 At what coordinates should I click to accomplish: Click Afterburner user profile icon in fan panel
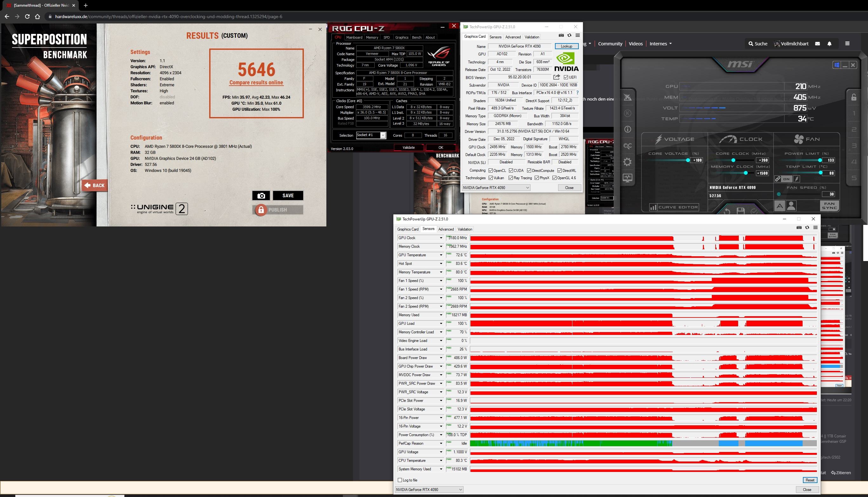(791, 206)
